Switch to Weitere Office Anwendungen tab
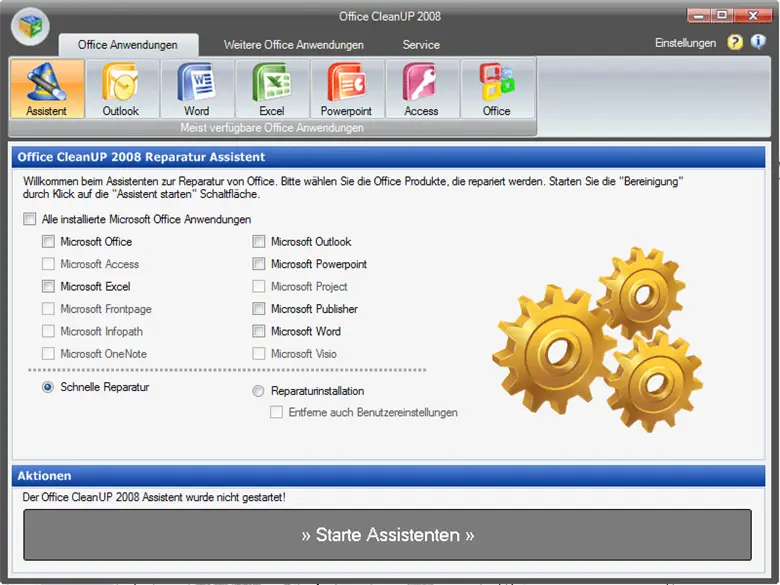This screenshot has height=585, width=780. (293, 45)
